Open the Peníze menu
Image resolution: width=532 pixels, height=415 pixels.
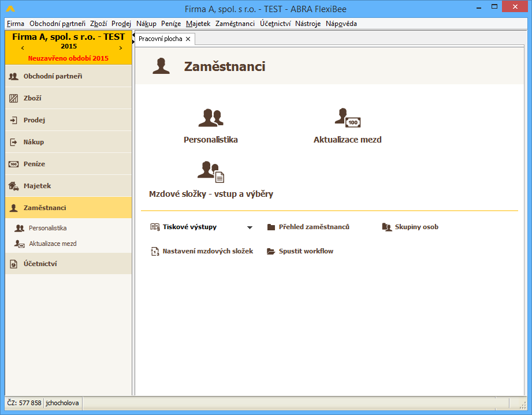click(171, 24)
